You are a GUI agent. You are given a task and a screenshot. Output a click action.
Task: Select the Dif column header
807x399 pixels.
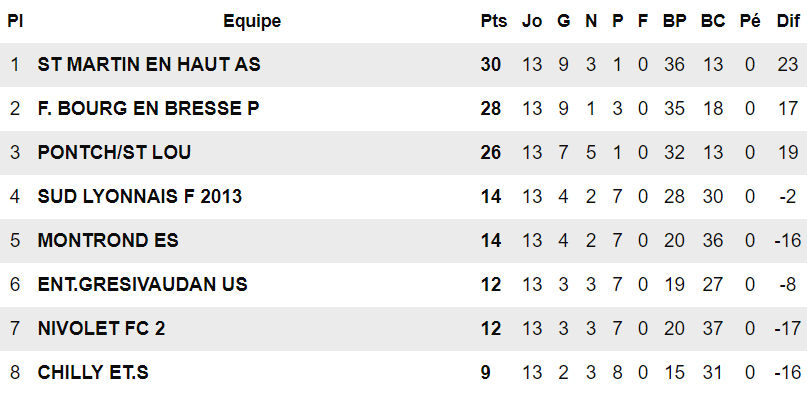click(x=788, y=21)
